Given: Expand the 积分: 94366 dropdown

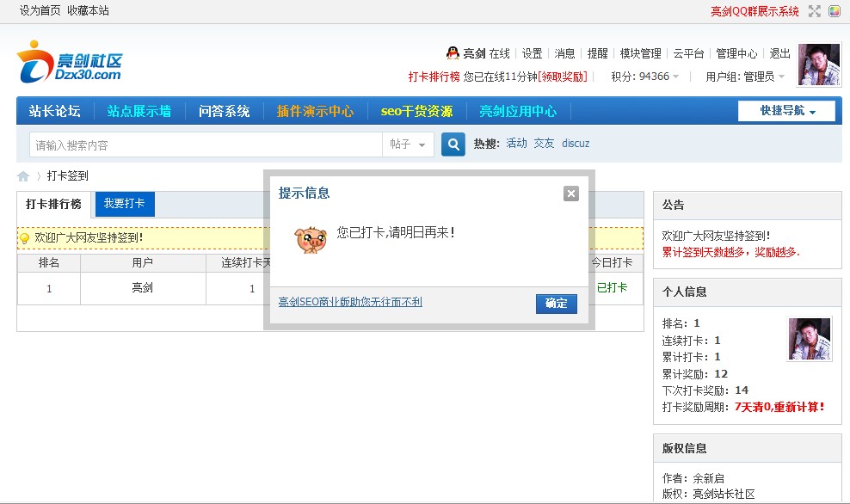Looking at the screenshot, I should pyautogui.click(x=645, y=77).
